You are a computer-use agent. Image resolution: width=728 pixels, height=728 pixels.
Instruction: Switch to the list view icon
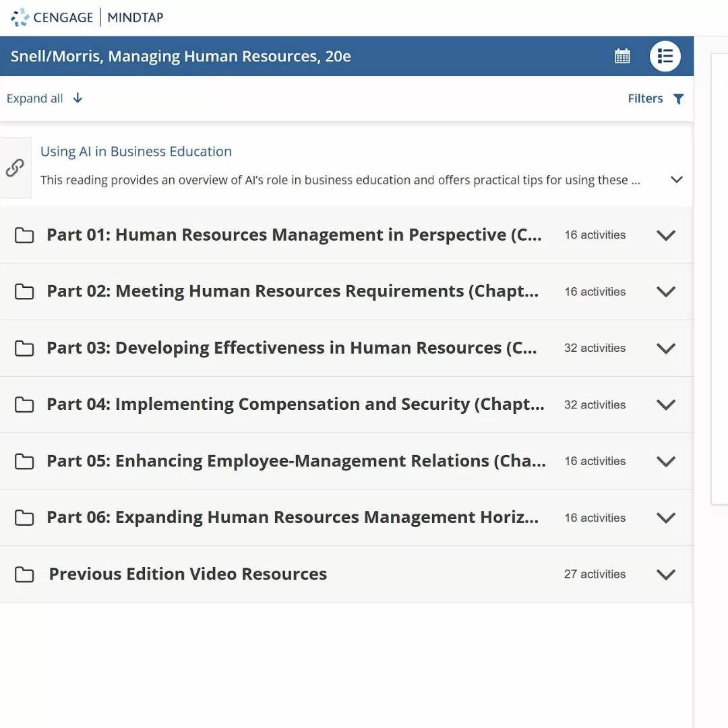pos(665,56)
